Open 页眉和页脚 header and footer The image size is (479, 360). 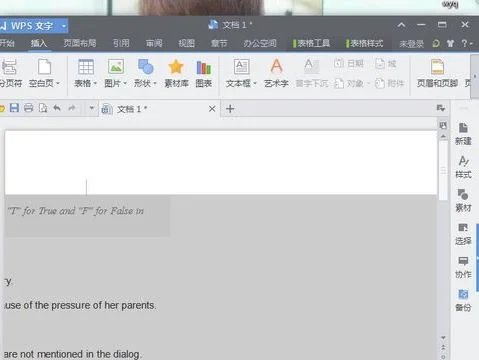(437, 73)
